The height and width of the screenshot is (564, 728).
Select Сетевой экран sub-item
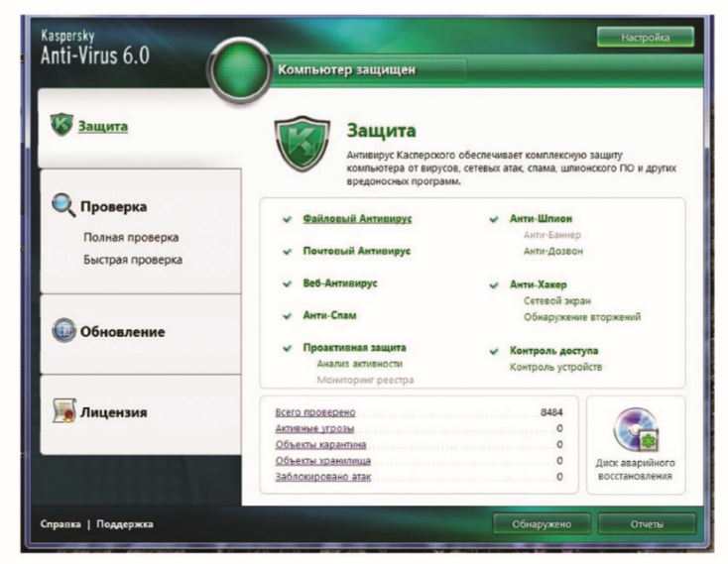pos(557,301)
